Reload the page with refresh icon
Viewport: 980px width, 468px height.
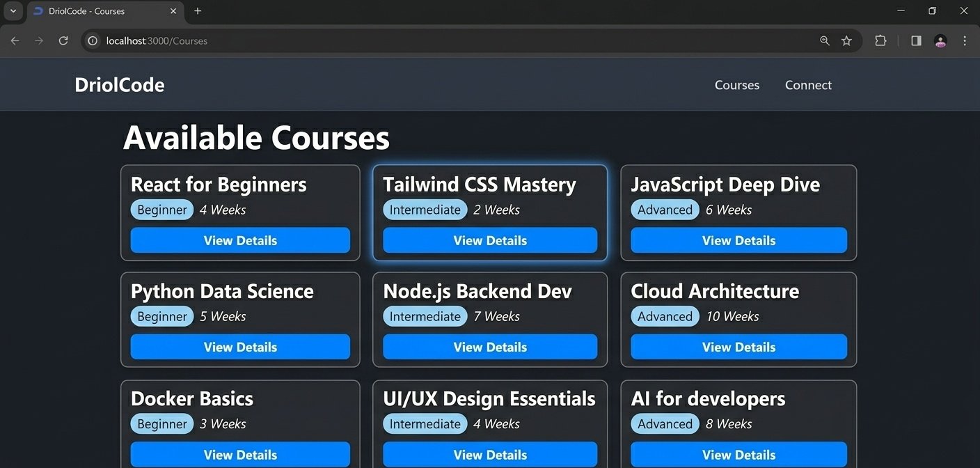point(63,41)
